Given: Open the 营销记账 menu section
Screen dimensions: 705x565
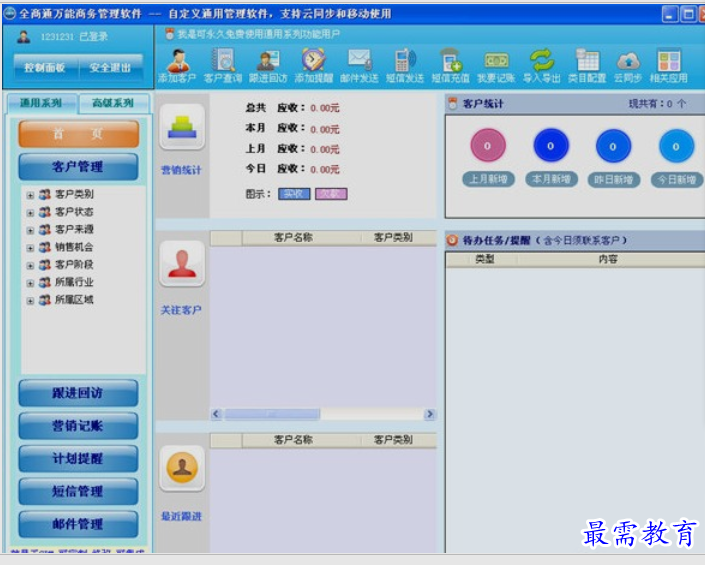Looking at the screenshot, I should point(78,426).
